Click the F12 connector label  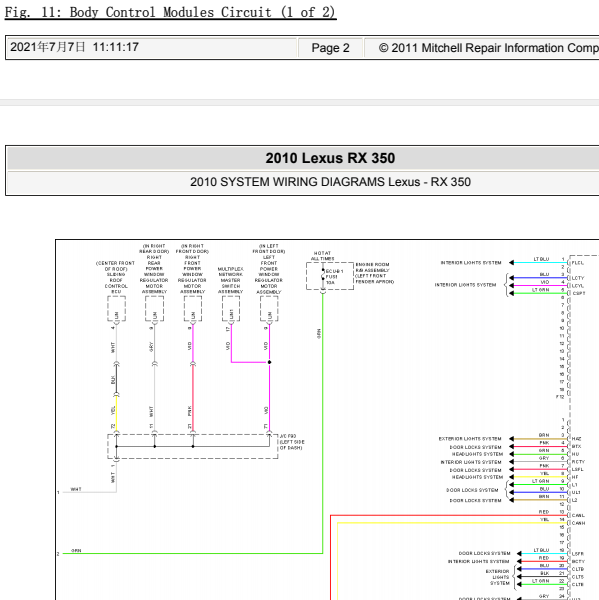(x=560, y=397)
